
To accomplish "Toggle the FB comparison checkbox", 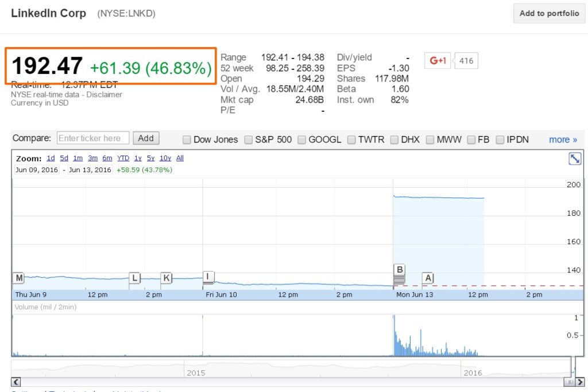I will point(471,140).
